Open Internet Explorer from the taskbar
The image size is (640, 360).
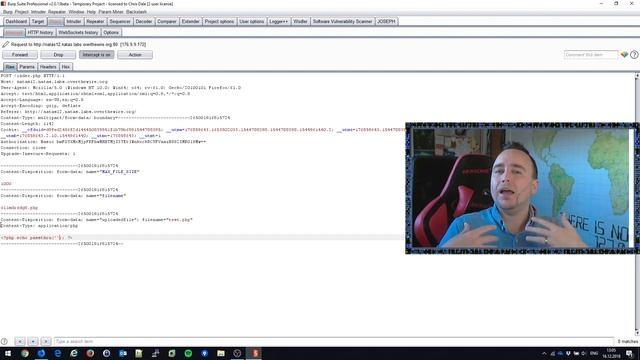point(74,353)
